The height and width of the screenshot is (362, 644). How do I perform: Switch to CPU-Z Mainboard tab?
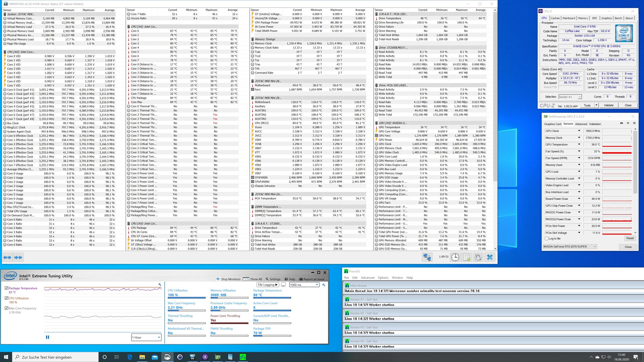coord(569,18)
